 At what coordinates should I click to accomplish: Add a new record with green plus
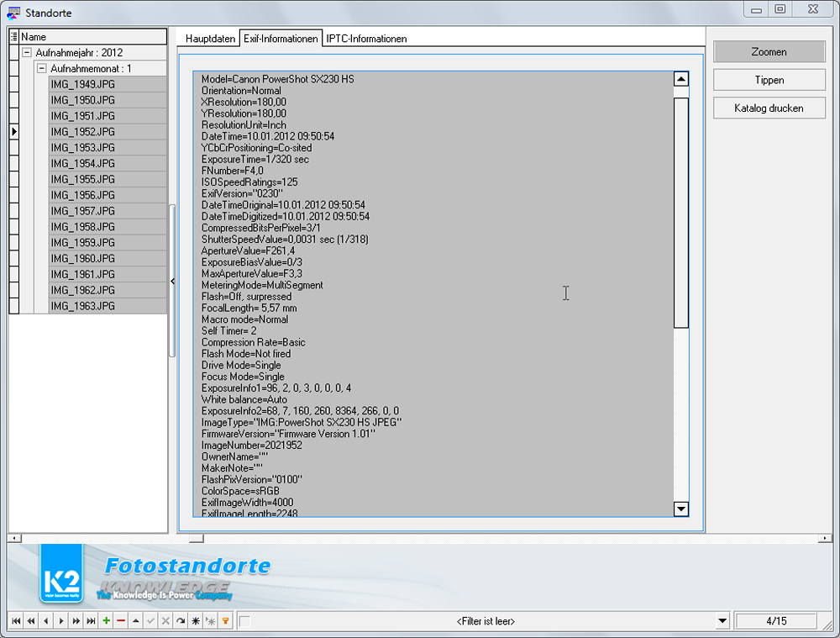[x=106, y=621]
